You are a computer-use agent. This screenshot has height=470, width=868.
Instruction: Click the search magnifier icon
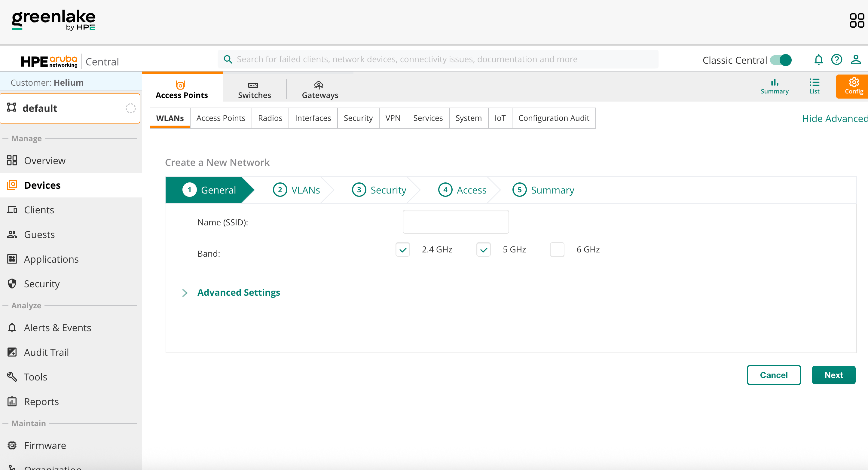(228, 59)
